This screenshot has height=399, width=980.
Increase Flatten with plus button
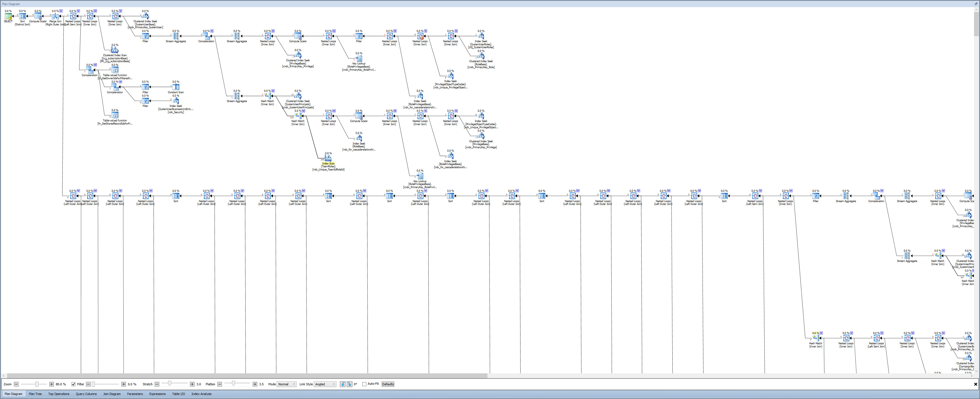click(255, 384)
